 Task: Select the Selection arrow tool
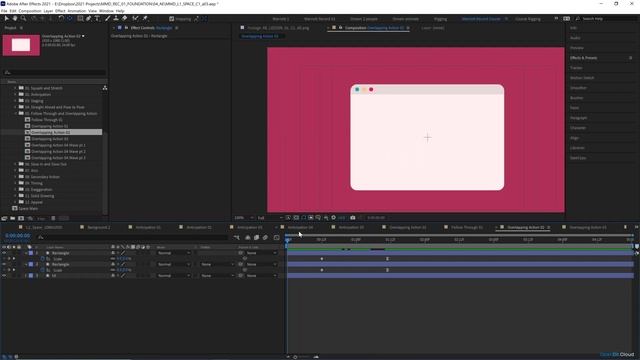point(6,18)
